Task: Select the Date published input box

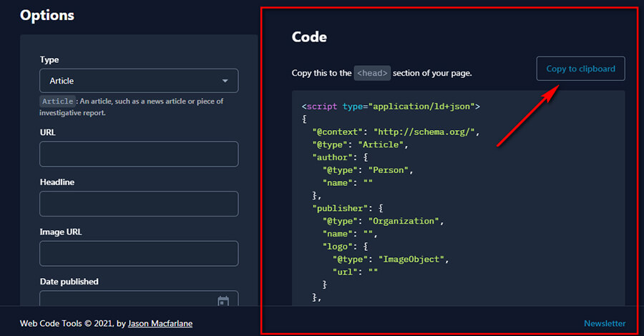Action: click(x=125, y=300)
